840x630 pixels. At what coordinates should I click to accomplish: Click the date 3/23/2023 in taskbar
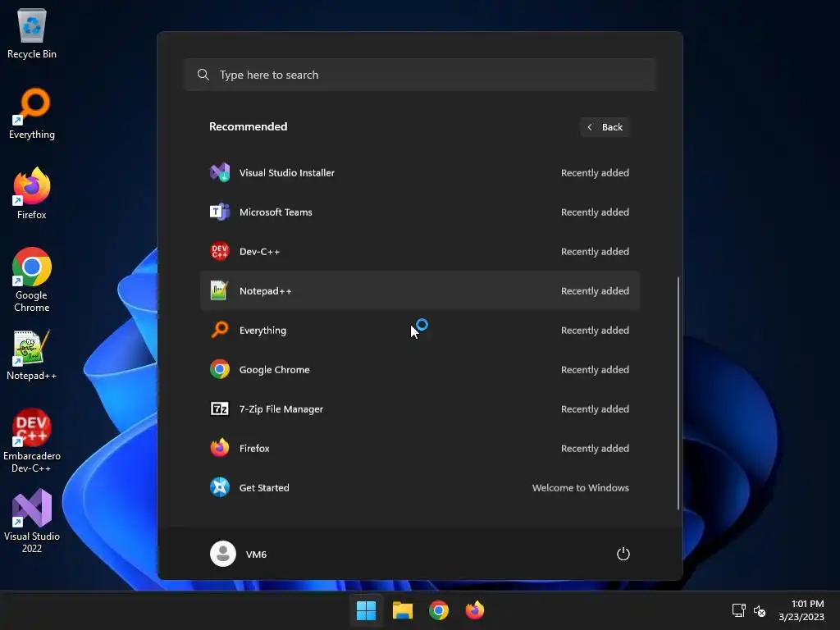point(801,617)
